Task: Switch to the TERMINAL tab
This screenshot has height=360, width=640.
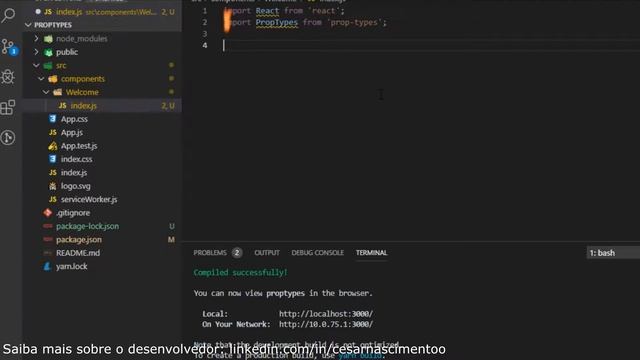Action: [371, 253]
